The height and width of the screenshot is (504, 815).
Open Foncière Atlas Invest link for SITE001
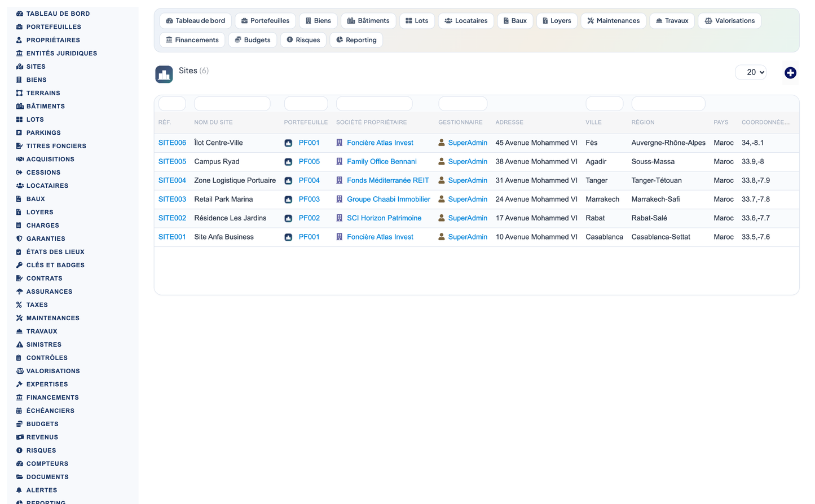tap(380, 237)
